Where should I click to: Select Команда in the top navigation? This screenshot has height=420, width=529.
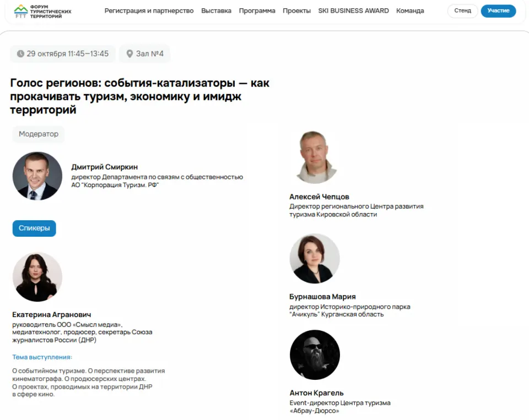(410, 11)
